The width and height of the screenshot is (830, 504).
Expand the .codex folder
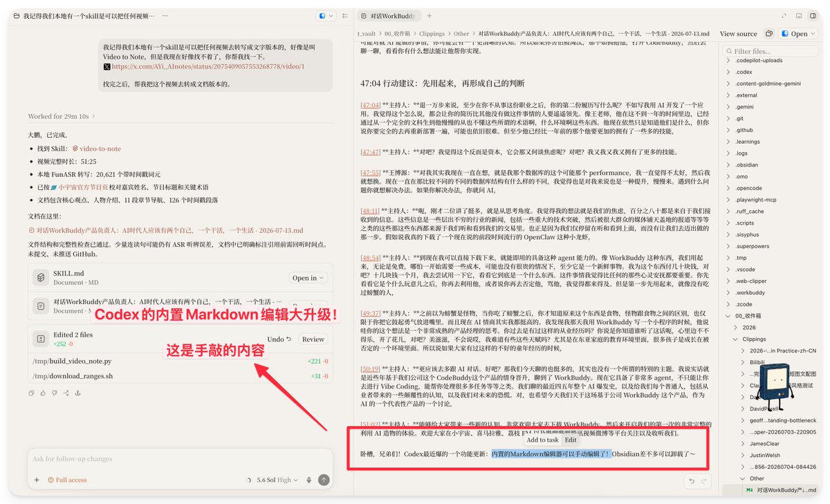[x=728, y=72]
